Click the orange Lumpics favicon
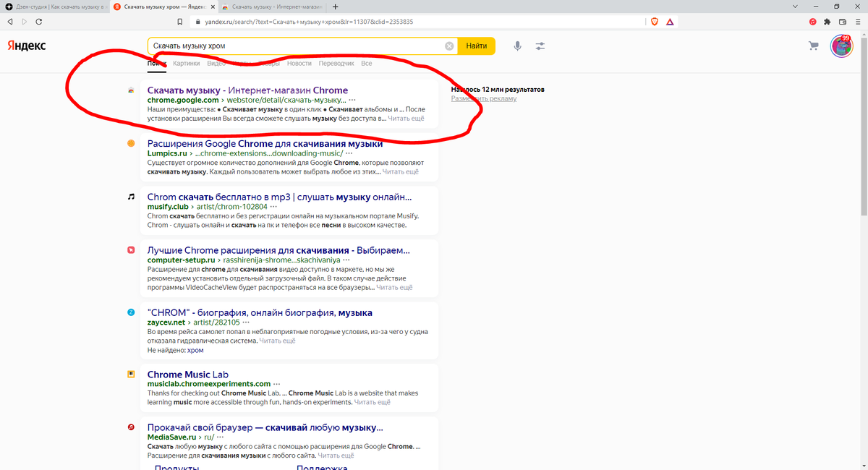Screen dimensions: 868x470 [x=131, y=143]
